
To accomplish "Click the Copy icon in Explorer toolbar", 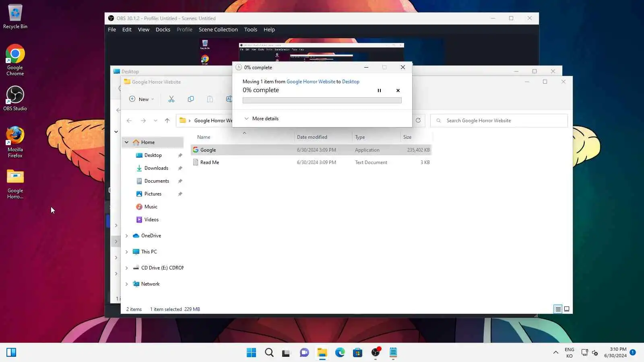I will point(191,99).
